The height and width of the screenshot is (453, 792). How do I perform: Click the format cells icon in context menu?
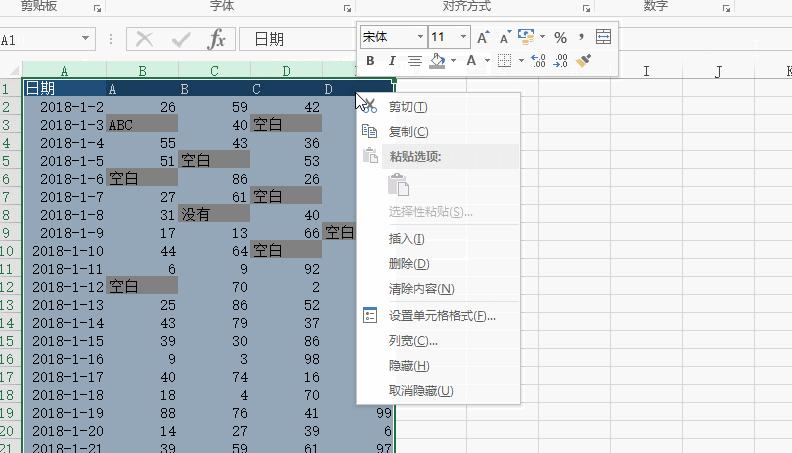click(370, 315)
